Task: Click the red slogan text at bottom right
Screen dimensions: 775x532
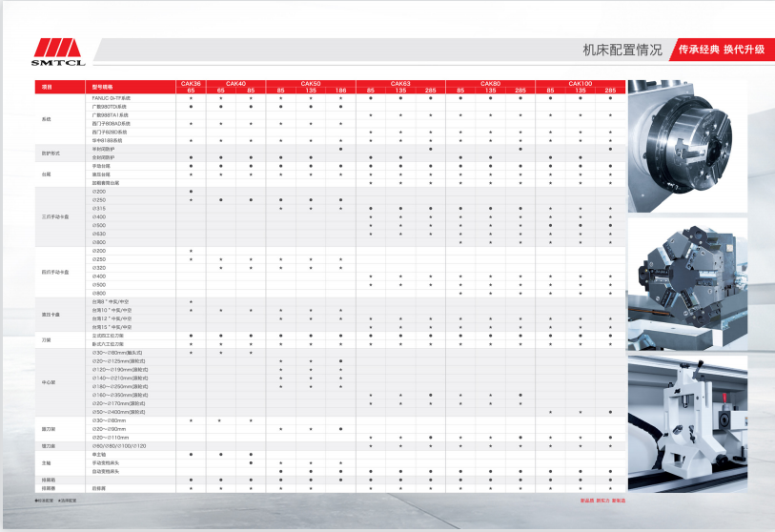Action: tap(602, 500)
